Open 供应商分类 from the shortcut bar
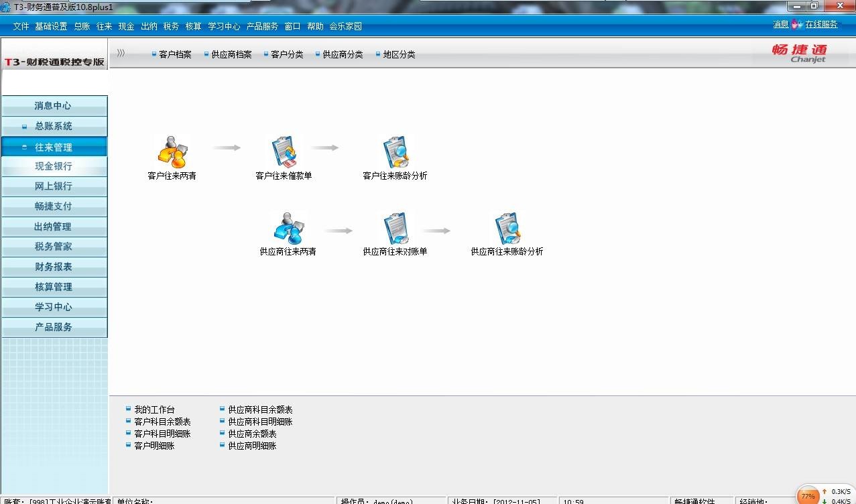 [343, 54]
